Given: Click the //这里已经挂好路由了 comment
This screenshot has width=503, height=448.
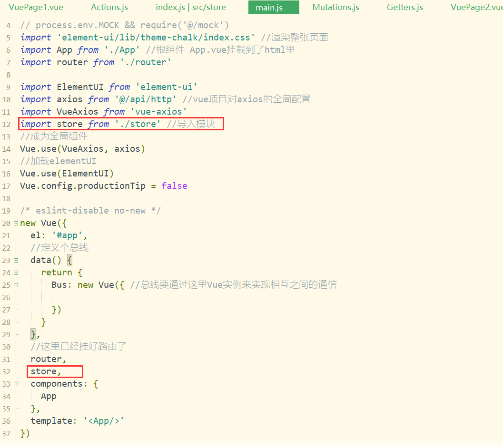Looking at the screenshot, I should (79, 347).
